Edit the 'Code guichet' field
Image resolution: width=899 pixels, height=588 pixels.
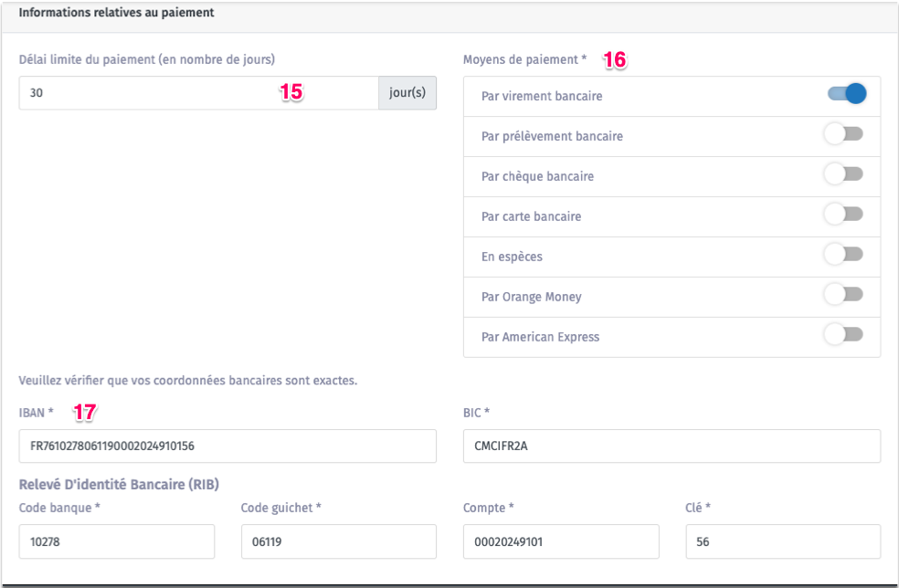tap(338, 541)
